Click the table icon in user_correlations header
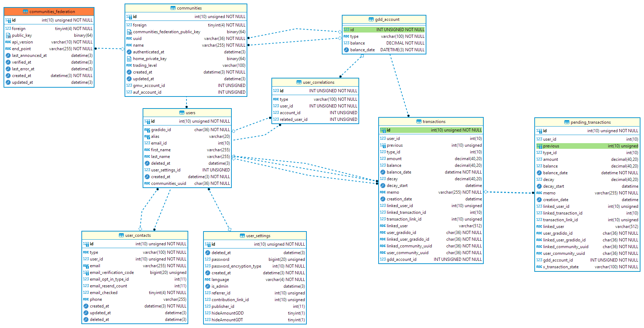Viewport: 644px width, 328px height. pyautogui.click(x=299, y=82)
